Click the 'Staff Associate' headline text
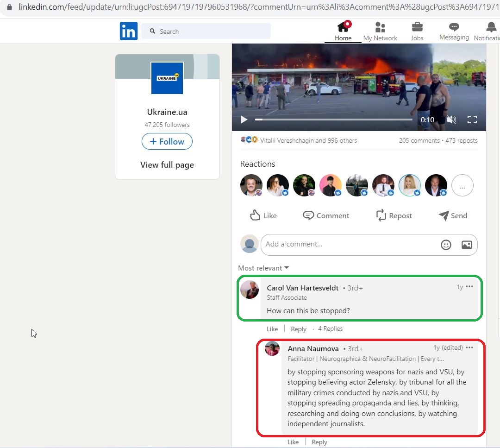Viewport: 500px width, 448px height. coord(287,298)
